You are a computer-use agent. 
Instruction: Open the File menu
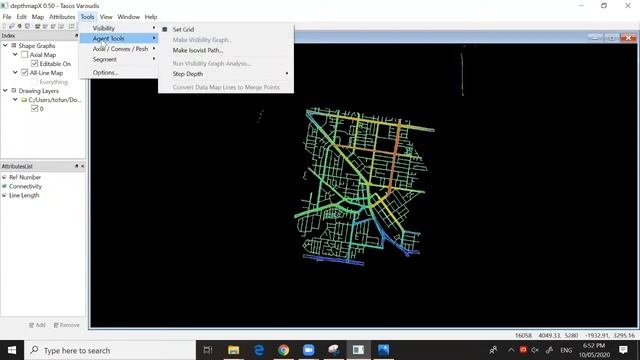[x=7, y=17]
